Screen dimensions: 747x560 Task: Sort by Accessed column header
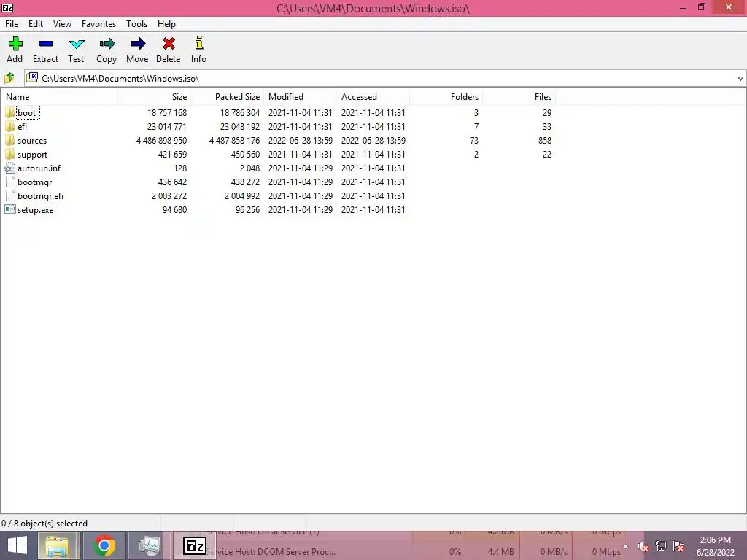[373, 97]
